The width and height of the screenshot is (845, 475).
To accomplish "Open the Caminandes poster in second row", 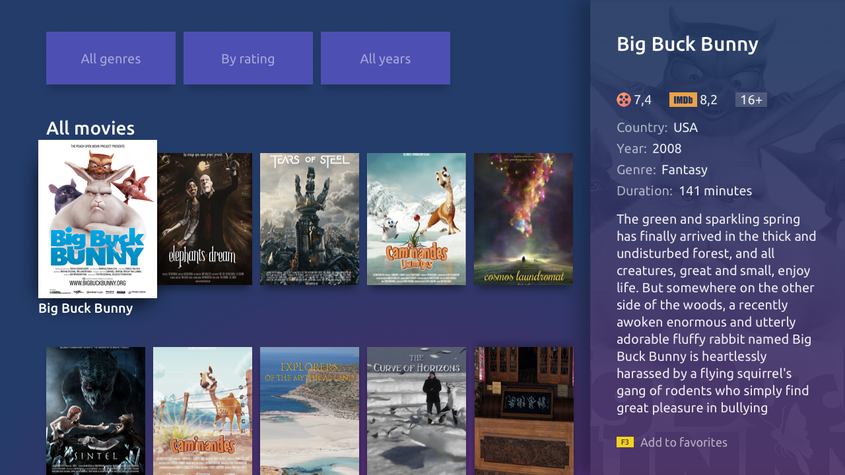I will [203, 411].
